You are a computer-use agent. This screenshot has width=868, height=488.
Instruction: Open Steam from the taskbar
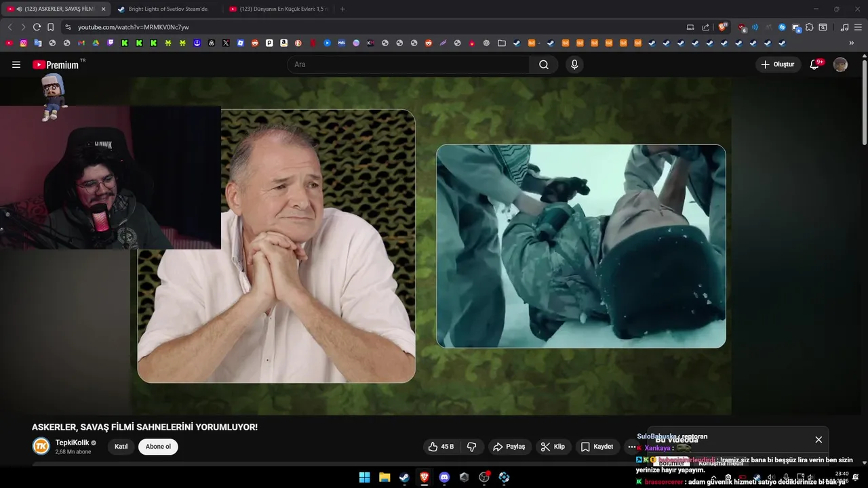point(404,477)
